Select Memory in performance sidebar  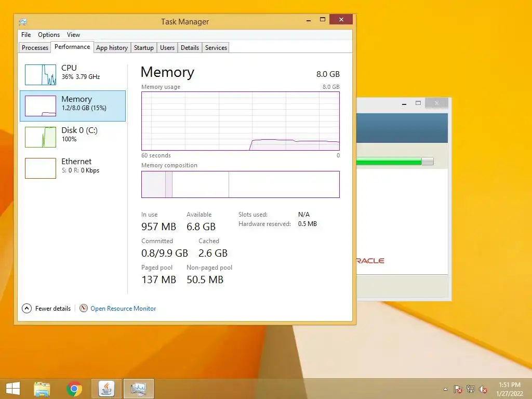click(73, 106)
